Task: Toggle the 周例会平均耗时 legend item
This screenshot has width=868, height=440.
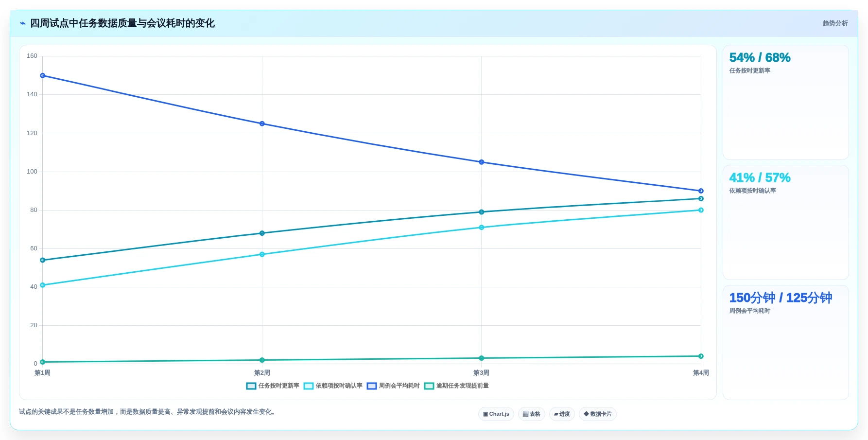Action: [393, 386]
